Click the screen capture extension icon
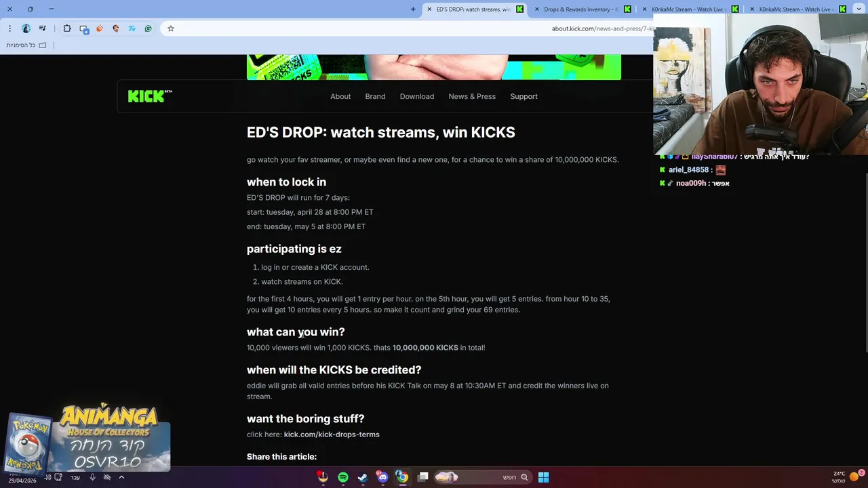868x488 pixels. click(84, 28)
